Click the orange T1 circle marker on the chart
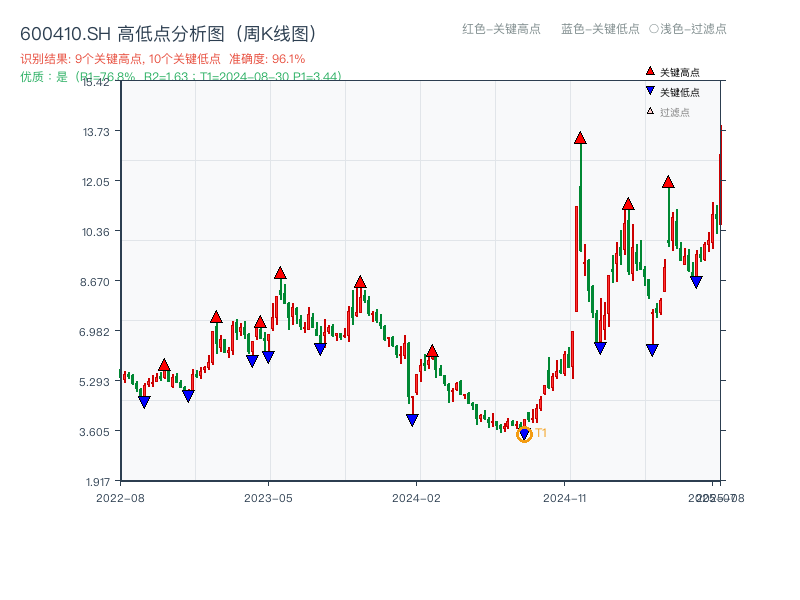This screenshot has height=600, width=800. tap(524, 434)
